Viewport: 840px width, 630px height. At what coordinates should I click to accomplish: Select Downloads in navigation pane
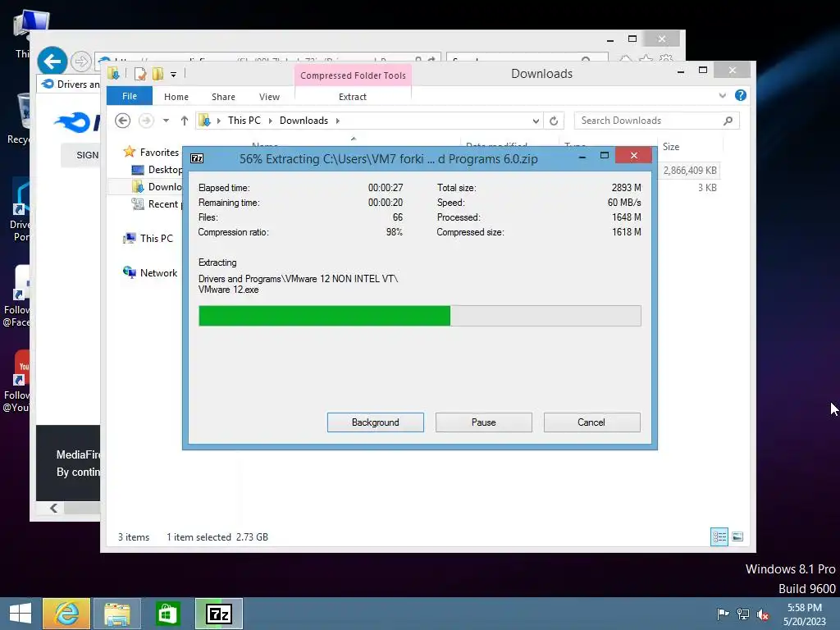pyautogui.click(x=164, y=186)
